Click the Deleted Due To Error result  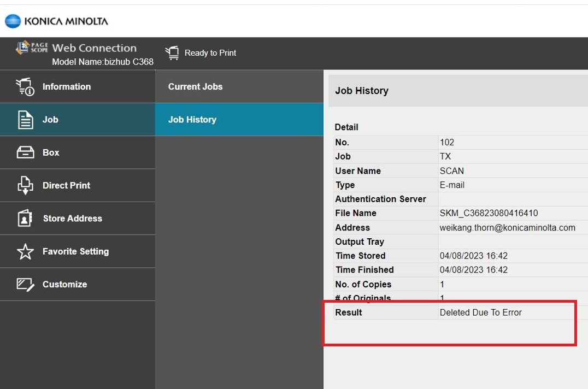pos(480,313)
